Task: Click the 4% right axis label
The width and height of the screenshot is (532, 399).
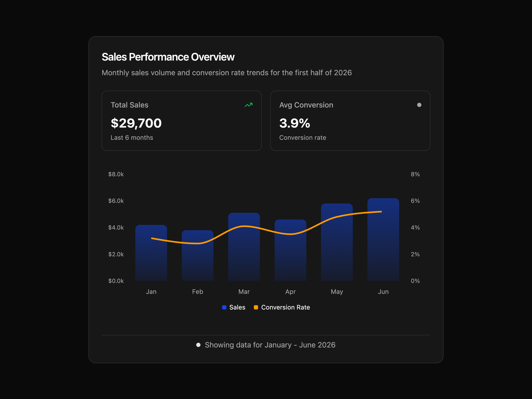Action: click(x=415, y=227)
